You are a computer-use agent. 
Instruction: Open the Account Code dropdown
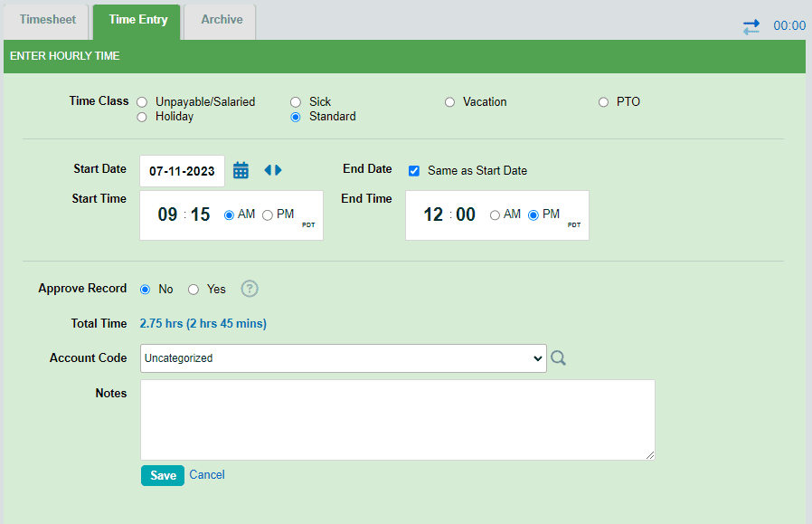pos(344,358)
